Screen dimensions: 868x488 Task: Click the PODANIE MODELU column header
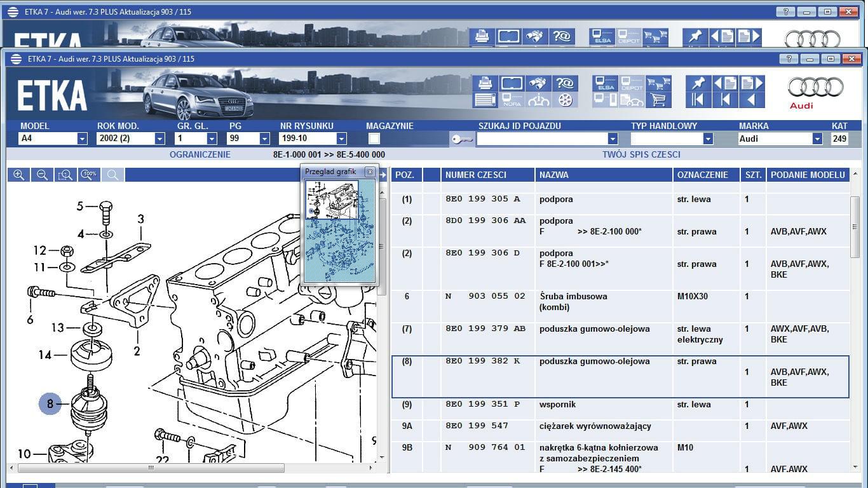coord(808,175)
